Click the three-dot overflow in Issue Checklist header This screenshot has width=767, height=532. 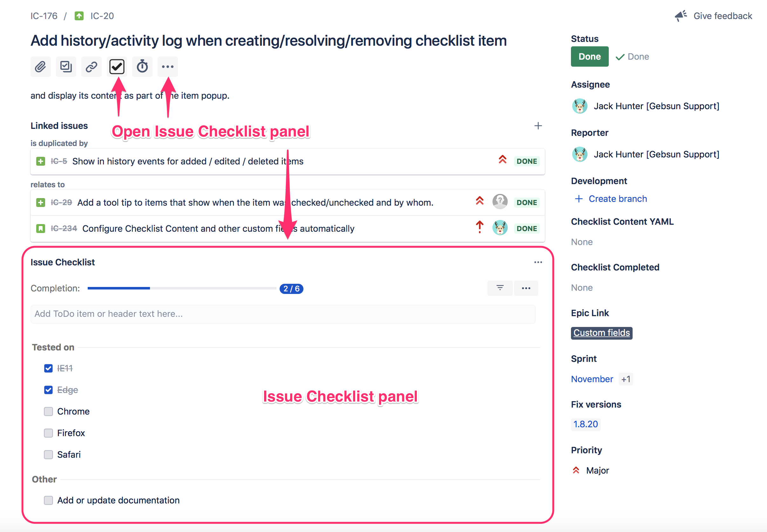pyautogui.click(x=537, y=263)
